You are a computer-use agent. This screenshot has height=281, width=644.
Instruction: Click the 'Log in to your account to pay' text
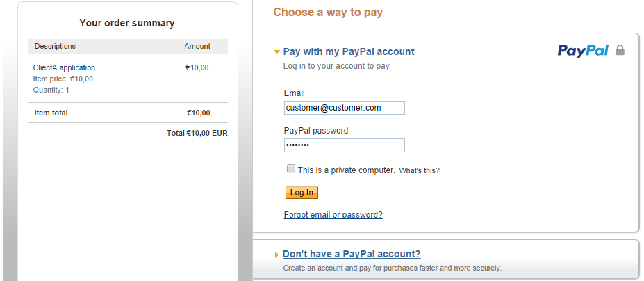336,66
